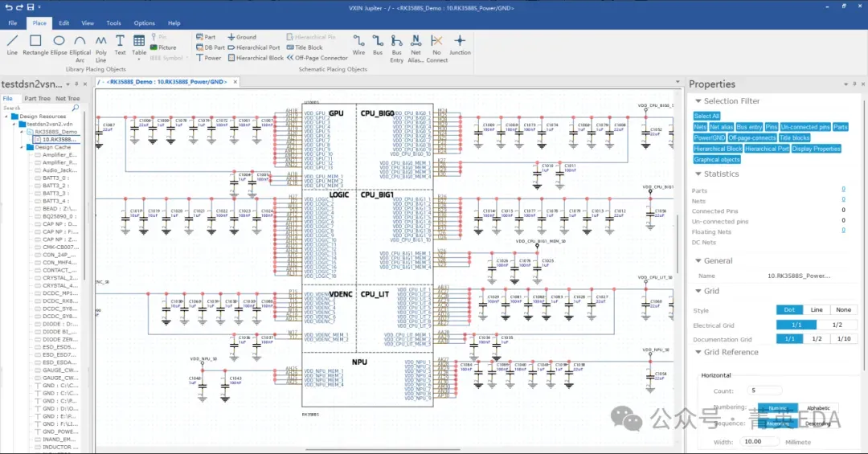Toggle the Un-connected pins filter
The width and height of the screenshot is (868, 454).
click(805, 127)
